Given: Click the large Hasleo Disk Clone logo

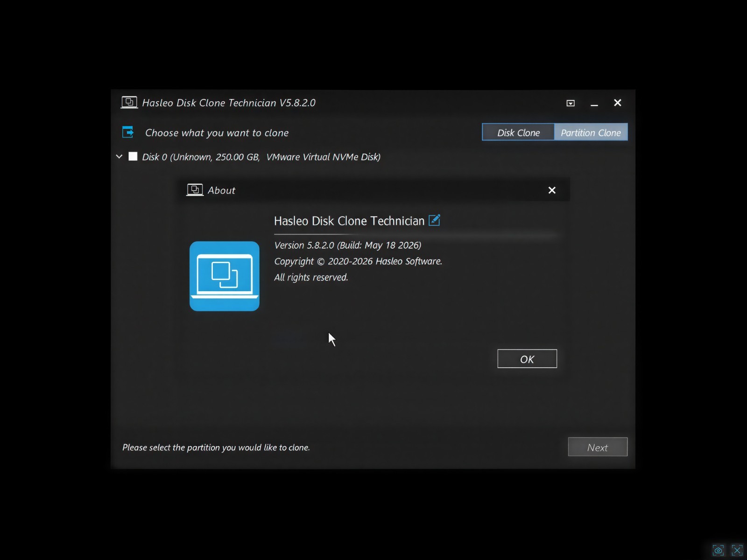Looking at the screenshot, I should (x=225, y=276).
